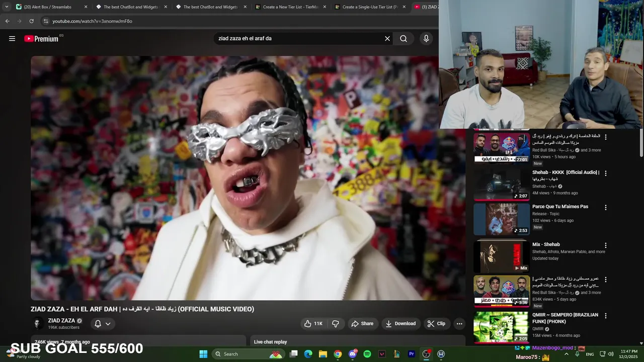Switch to Create a Single-Use Tier List tab

(370, 7)
